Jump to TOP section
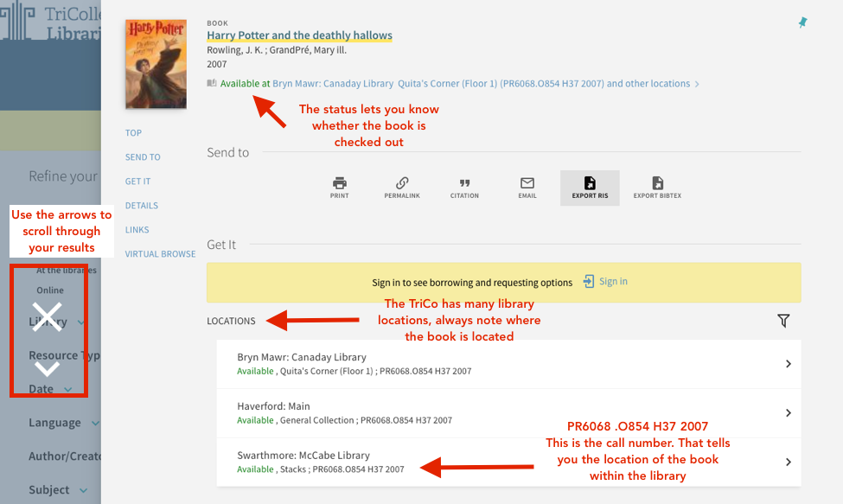Image resolution: width=843 pixels, height=504 pixels. 133,133
